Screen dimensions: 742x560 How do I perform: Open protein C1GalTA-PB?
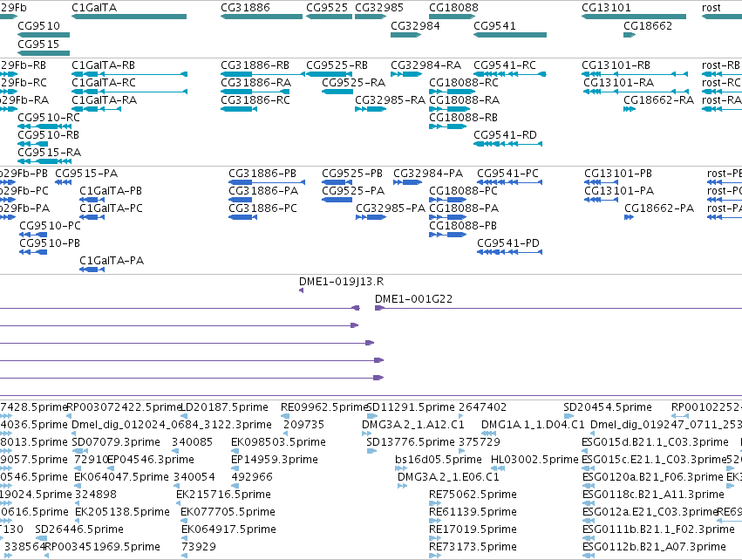pyautogui.click(x=111, y=191)
